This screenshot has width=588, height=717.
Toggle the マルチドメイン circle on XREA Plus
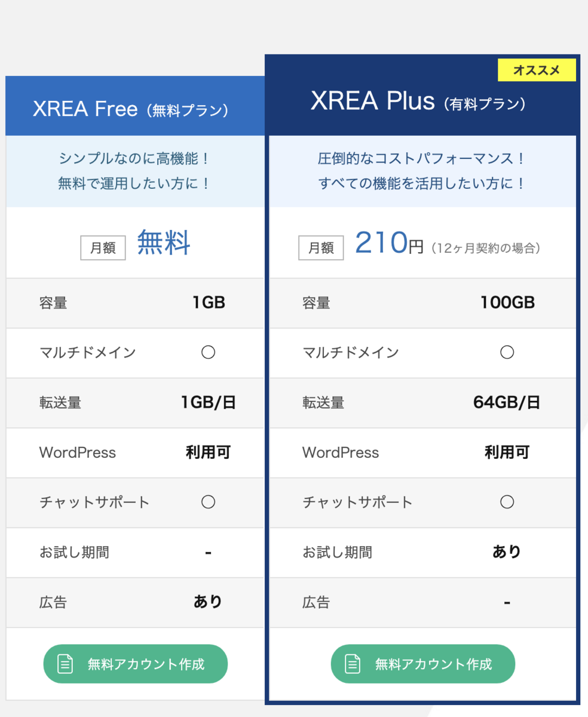pos(507,352)
